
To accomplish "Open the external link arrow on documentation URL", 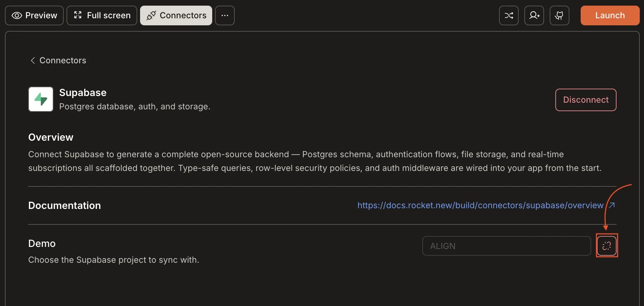I will (x=612, y=205).
